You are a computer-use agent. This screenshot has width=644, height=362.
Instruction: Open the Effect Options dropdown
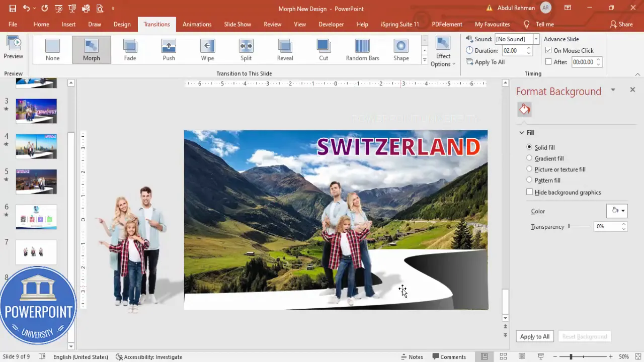(443, 51)
